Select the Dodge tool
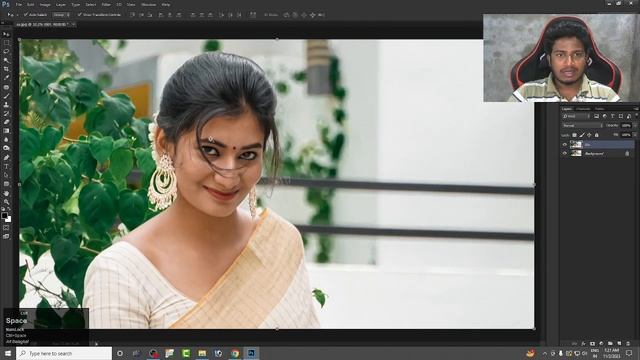This screenshot has width=640, height=360. pyautogui.click(x=6, y=149)
